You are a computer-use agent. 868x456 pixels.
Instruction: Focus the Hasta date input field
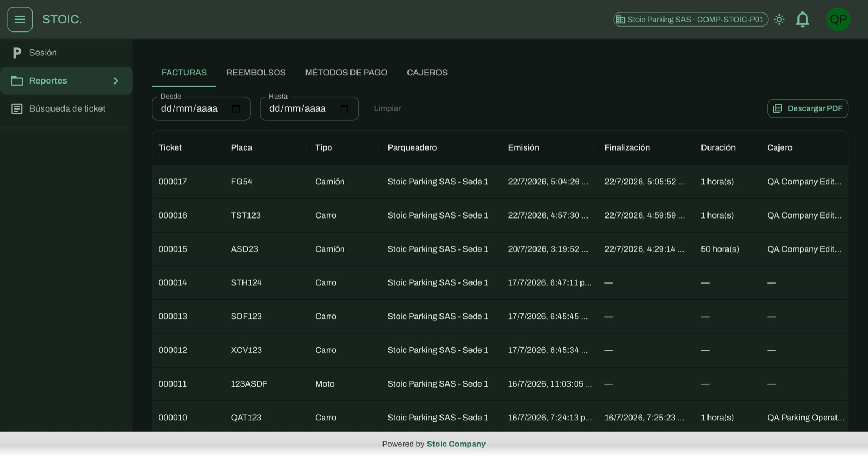pos(309,108)
